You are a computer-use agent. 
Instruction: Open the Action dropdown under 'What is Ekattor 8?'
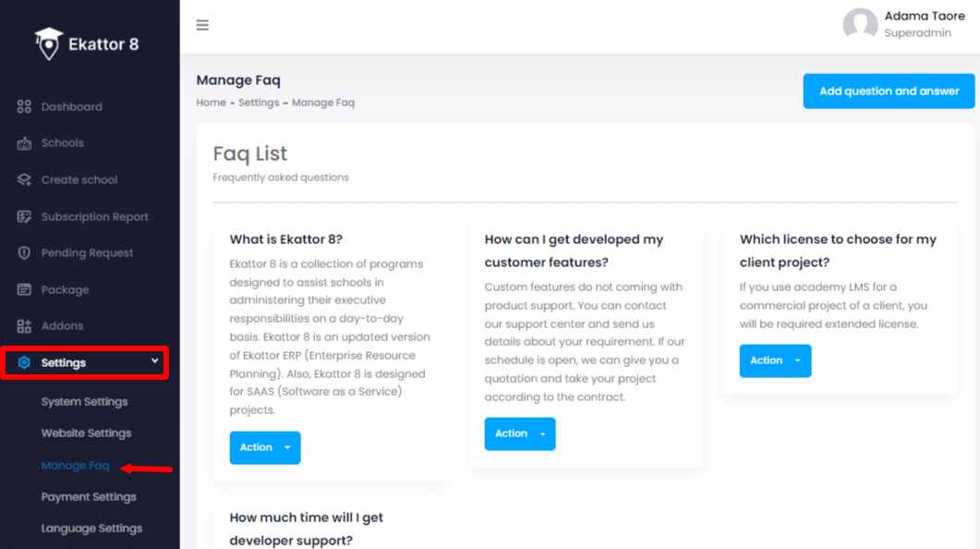(265, 447)
